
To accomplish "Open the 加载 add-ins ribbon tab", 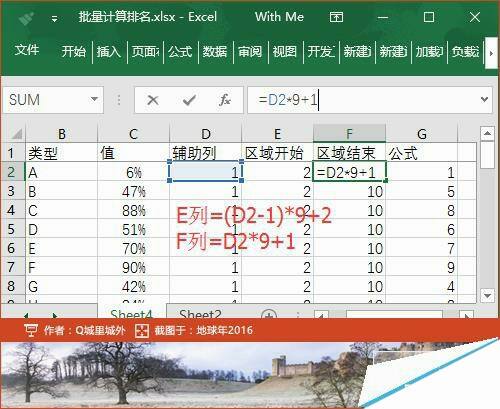I will click(429, 52).
